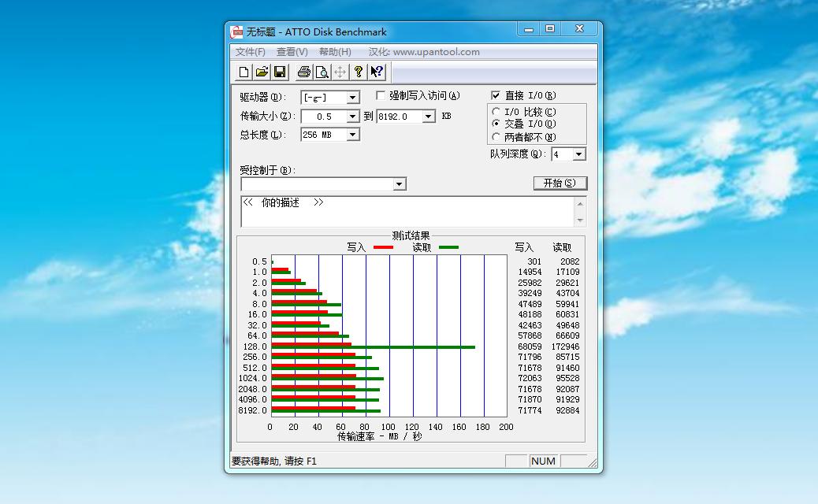Screen dimensions: 818x504
Task: Click the Print icon
Action: (303, 72)
